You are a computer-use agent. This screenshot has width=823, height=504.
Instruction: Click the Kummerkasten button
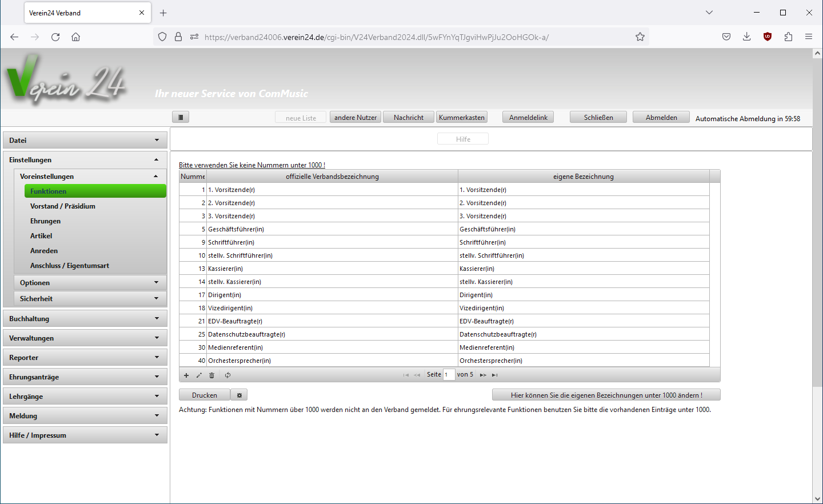462,118
